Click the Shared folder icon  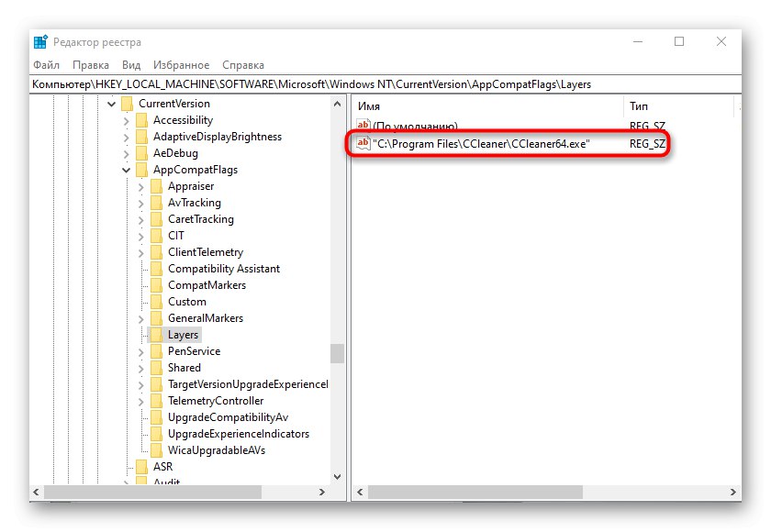pyautogui.click(x=156, y=368)
